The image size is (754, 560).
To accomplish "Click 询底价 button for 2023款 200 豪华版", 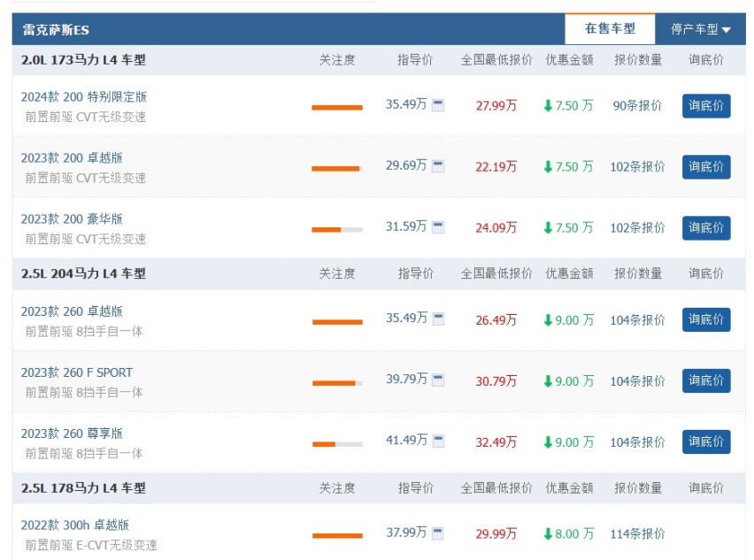I will pos(706,228).
